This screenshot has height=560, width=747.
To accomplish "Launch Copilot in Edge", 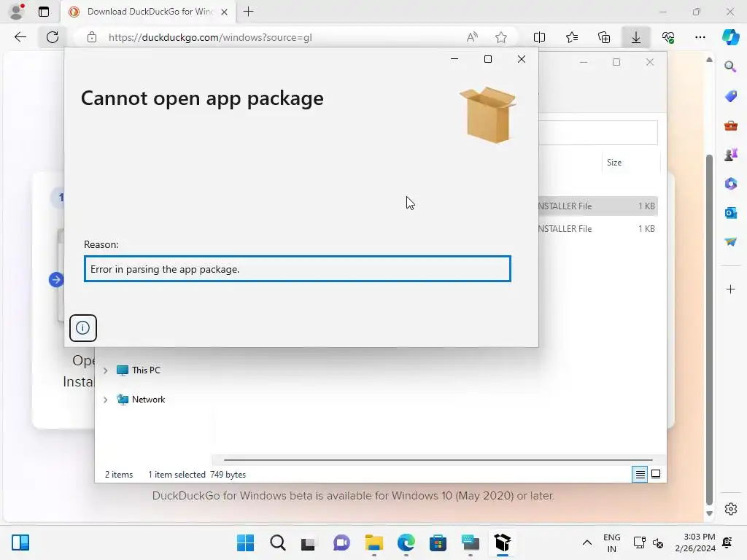I will coord(730,37).
